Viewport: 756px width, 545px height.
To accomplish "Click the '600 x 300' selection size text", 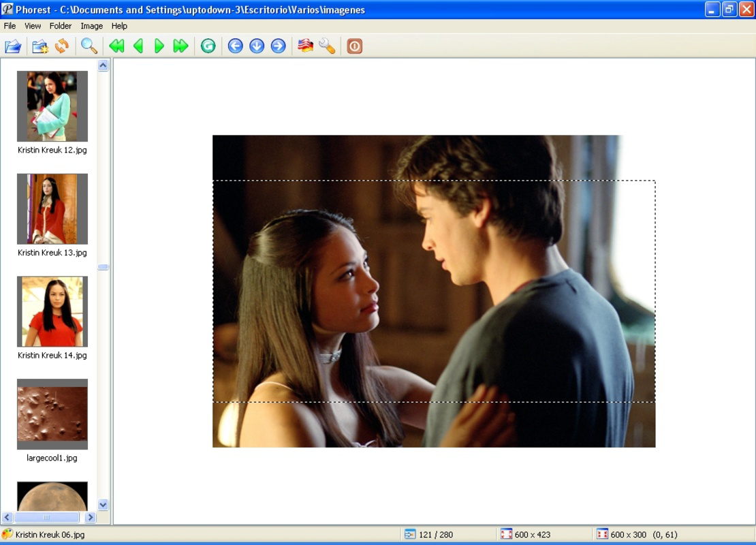I will [628, 534].
